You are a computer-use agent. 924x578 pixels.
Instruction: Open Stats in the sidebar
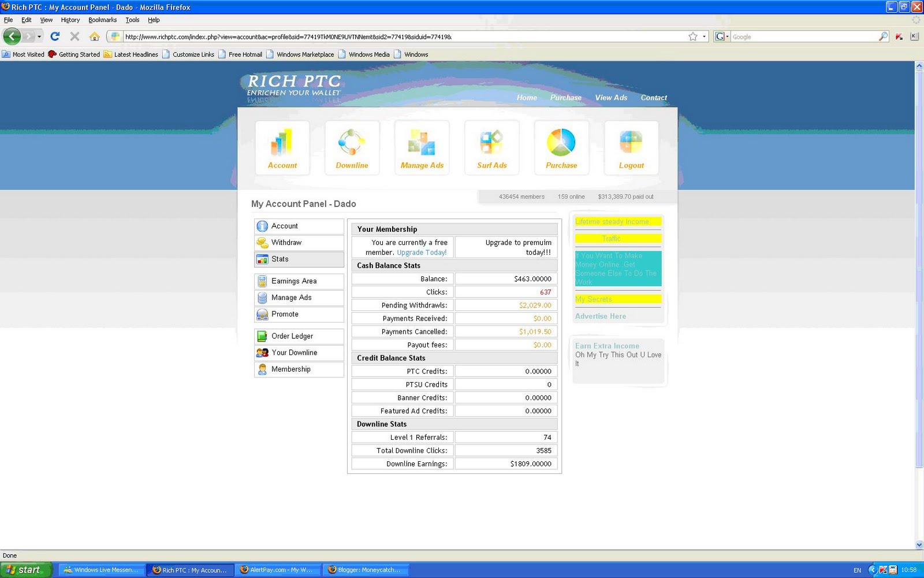[299, 259]
